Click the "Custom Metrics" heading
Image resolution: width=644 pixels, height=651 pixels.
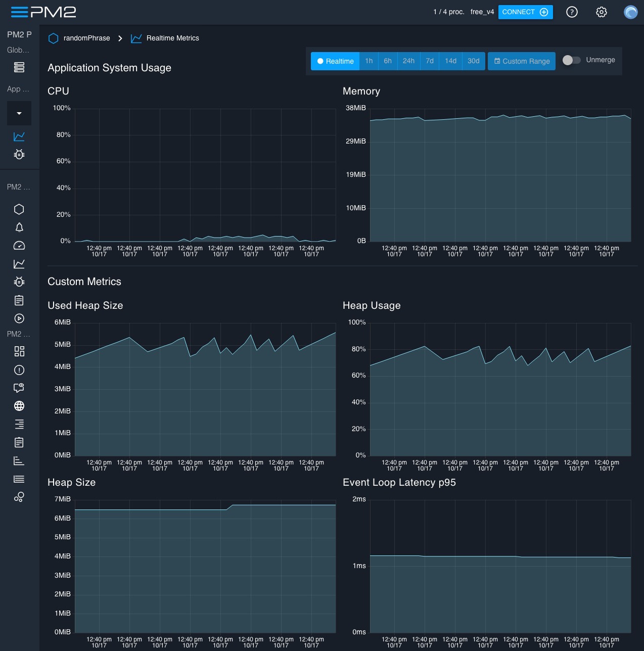click(84, 282)
